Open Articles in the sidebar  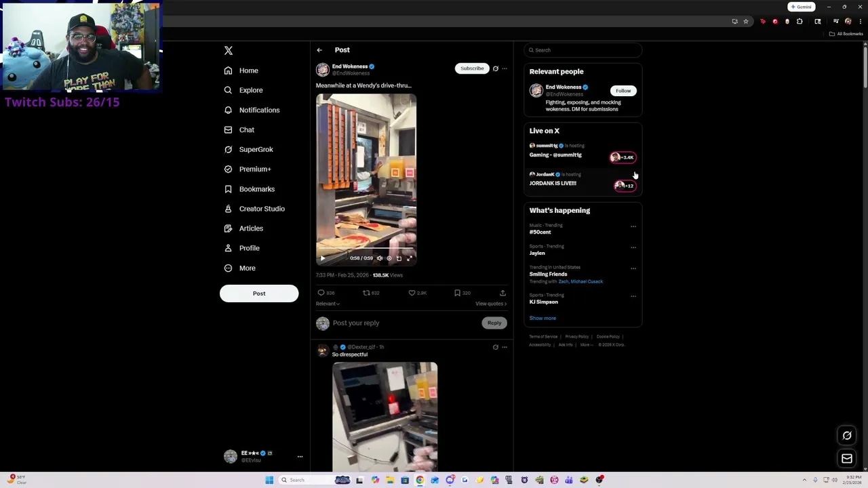coord(243,228)
